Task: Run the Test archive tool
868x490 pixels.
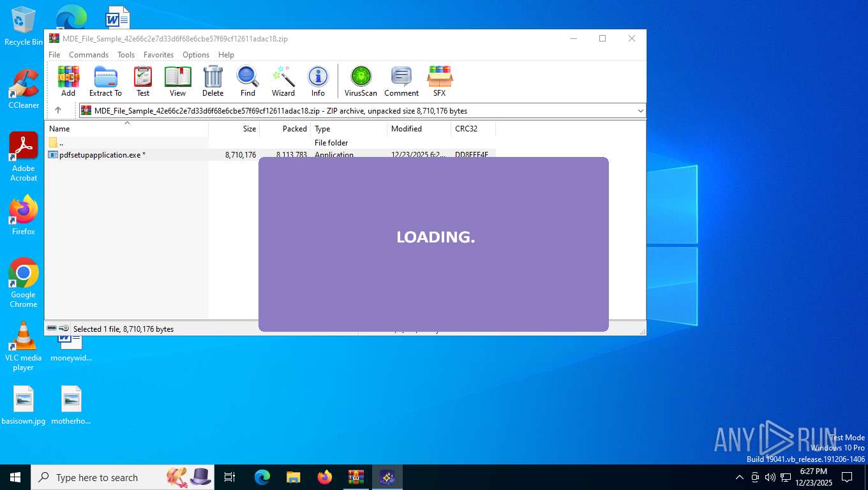Action: point(143,81)
